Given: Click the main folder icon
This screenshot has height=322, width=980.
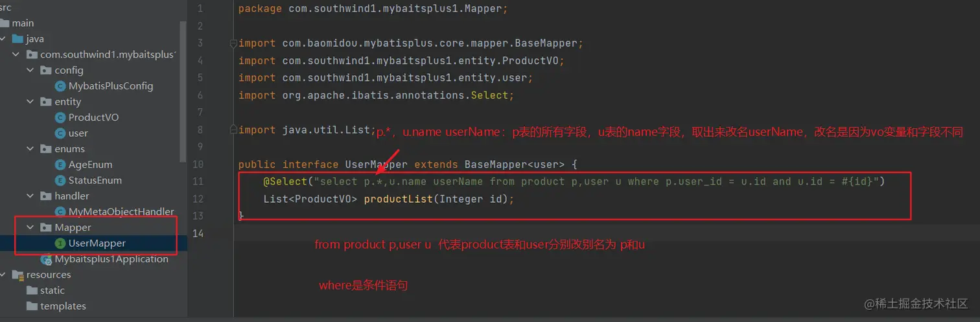Looking at the screenshot, I should click(x=5, y=23).
